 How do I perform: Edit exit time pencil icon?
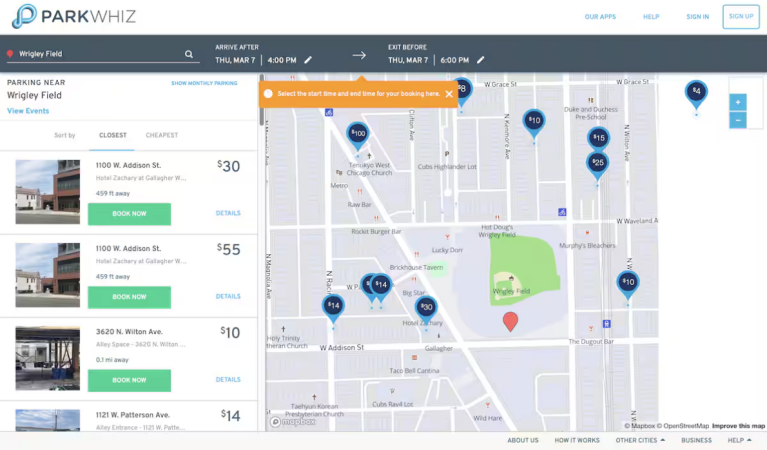point(480,60)
